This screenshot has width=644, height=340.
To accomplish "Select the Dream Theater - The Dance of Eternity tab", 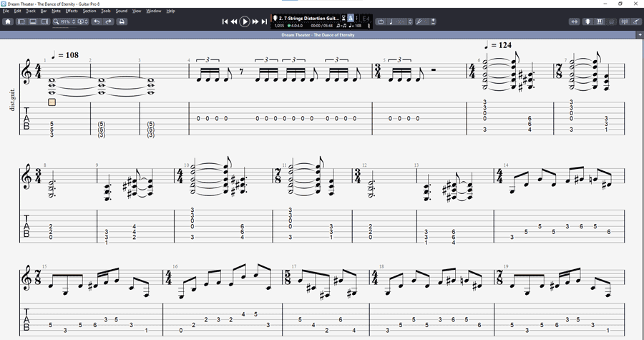I will [x=318, y=35].
